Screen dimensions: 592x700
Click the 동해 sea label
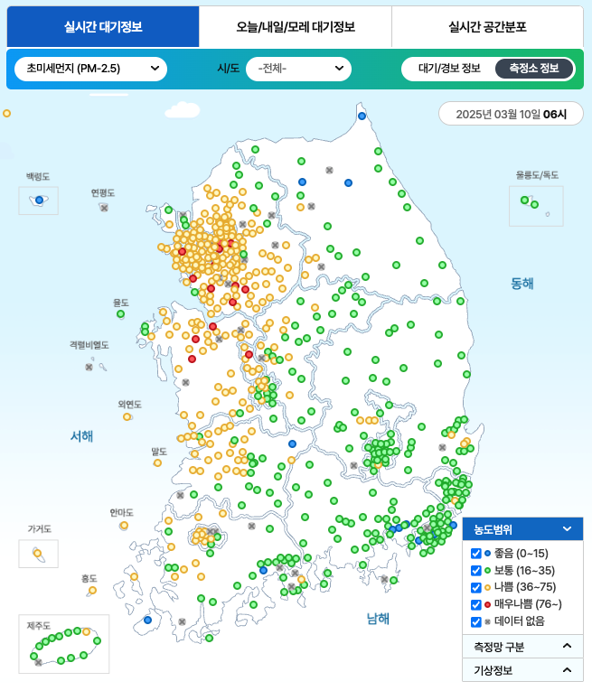click(x=522, y=284)
